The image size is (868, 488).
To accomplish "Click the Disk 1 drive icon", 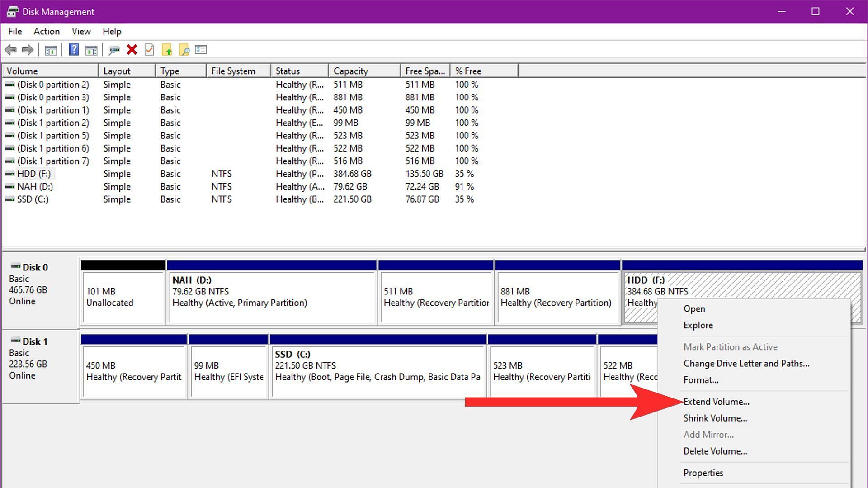I will (x=16, y=341).
